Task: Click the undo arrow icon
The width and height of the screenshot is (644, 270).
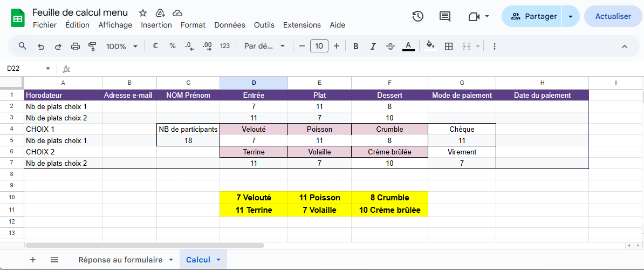Action: coord(41,46)
